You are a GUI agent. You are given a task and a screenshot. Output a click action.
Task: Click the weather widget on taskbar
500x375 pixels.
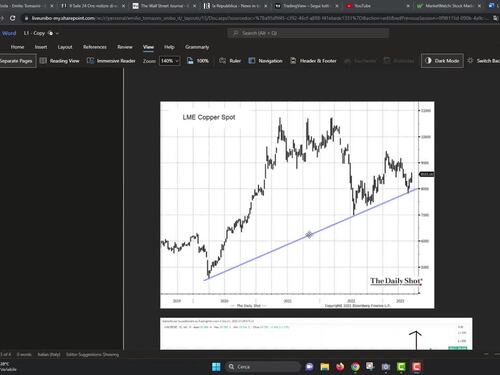[x=8, y=367]
